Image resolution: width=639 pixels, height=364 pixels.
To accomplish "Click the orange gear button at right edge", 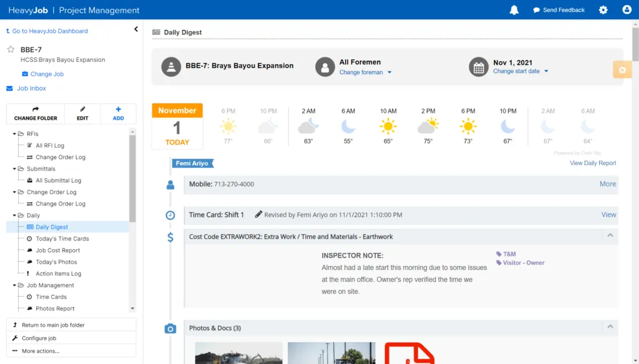I will click(x=622, y=70).
